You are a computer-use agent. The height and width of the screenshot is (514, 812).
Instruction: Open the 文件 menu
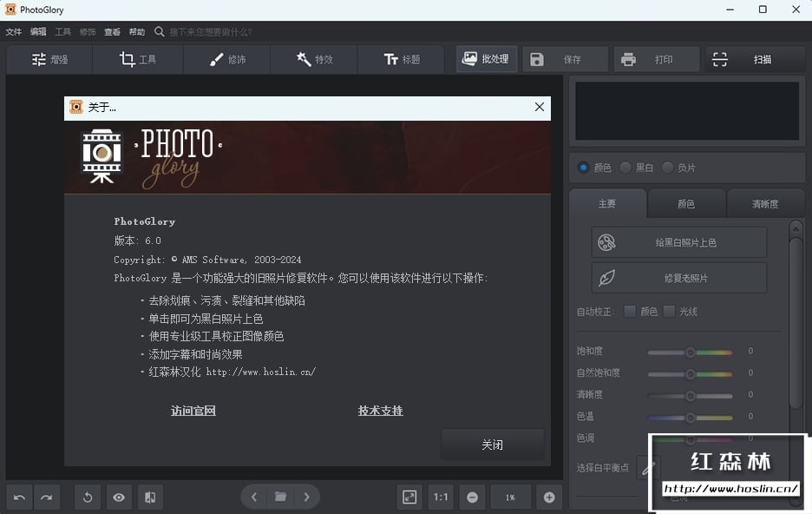tap(14, 32)
